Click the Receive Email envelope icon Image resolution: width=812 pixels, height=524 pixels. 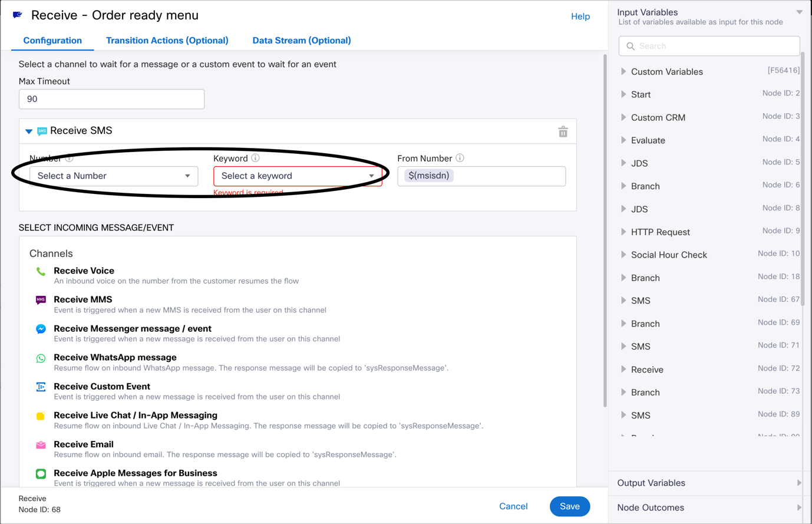[41, 445]
